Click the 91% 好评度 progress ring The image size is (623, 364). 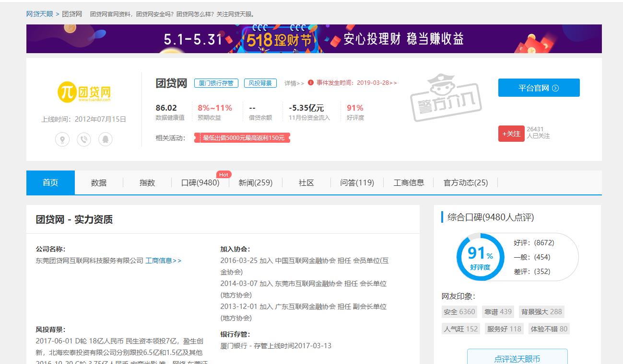[x=479, y=256]
